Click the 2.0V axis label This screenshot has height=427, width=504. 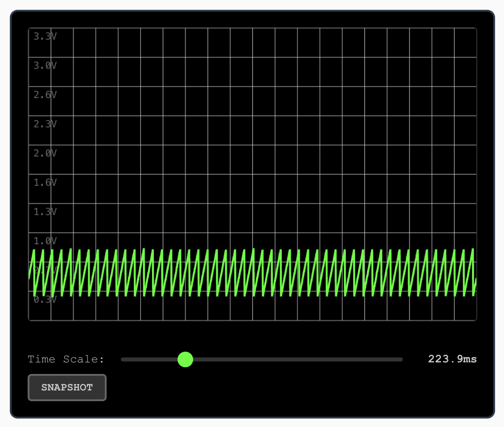tap(45, 153)
